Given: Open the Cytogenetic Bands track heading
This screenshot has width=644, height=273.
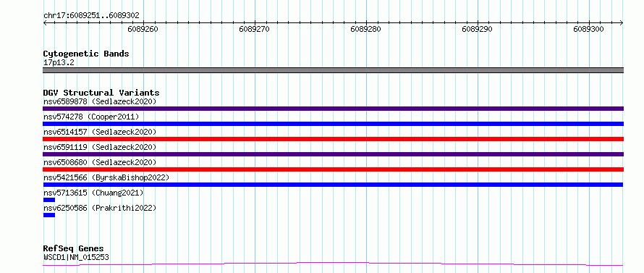Looking at the screenshot, I should click(86, 54).
